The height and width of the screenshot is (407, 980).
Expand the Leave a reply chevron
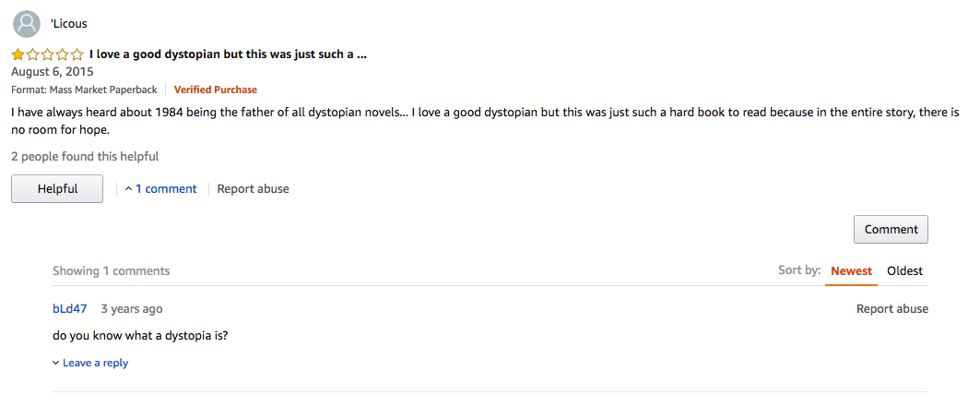[x=56, y=364]
